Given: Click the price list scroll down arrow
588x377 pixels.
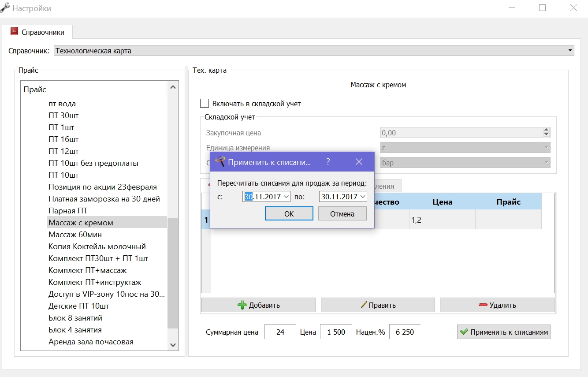Looking at the screenshot, I should pyautogui.click(x=173, y=345).
